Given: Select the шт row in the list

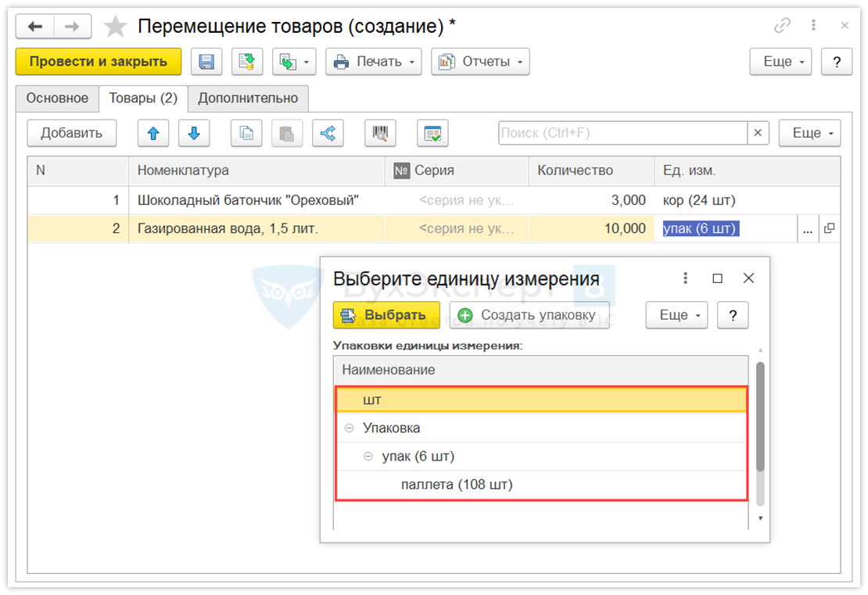Looking at the screenshot, I should tap(541, 400).
